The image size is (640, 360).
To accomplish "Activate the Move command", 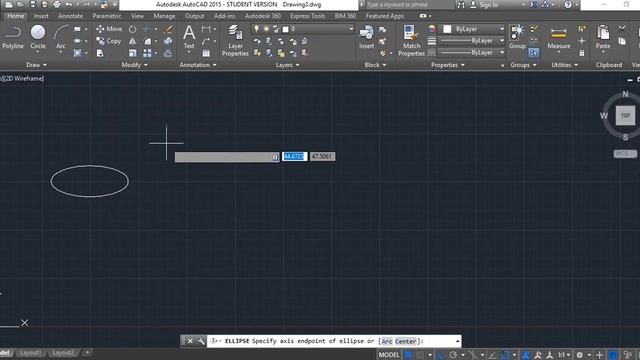I will click(109, 29).
